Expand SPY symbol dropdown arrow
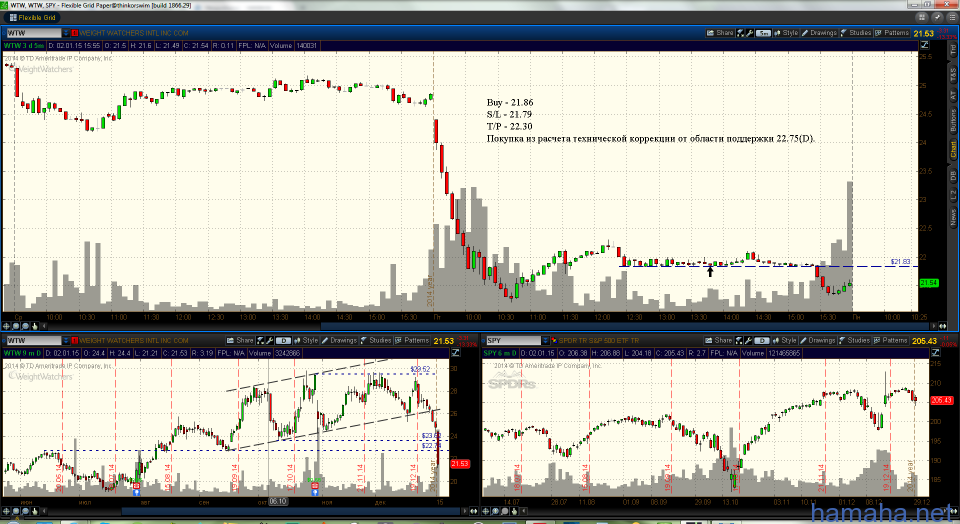 (x=546, y=340)
